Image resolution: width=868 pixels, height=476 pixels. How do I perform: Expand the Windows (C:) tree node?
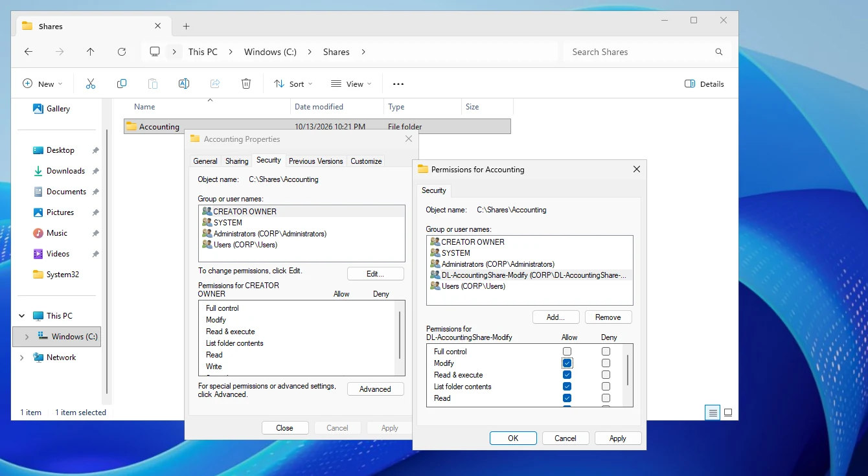pyautogui.click(x=27, y=337)
